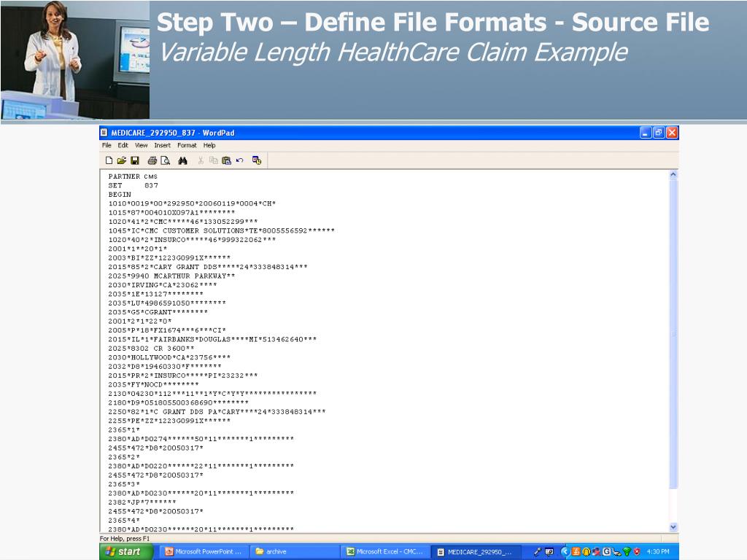
Task: Open the View menu
Action: (x=141, y=145)
